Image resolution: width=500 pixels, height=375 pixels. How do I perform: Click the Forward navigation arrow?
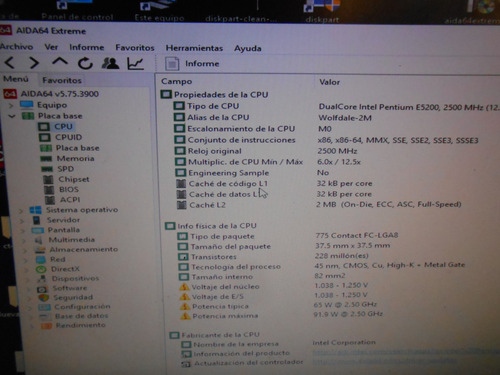tap(34, 62)
